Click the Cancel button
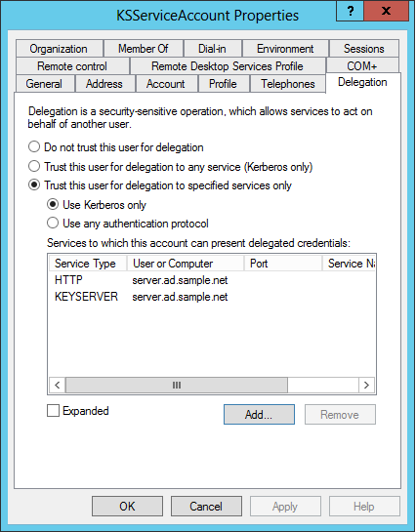This screenshot has width=416, height=532. click(206, 507)
